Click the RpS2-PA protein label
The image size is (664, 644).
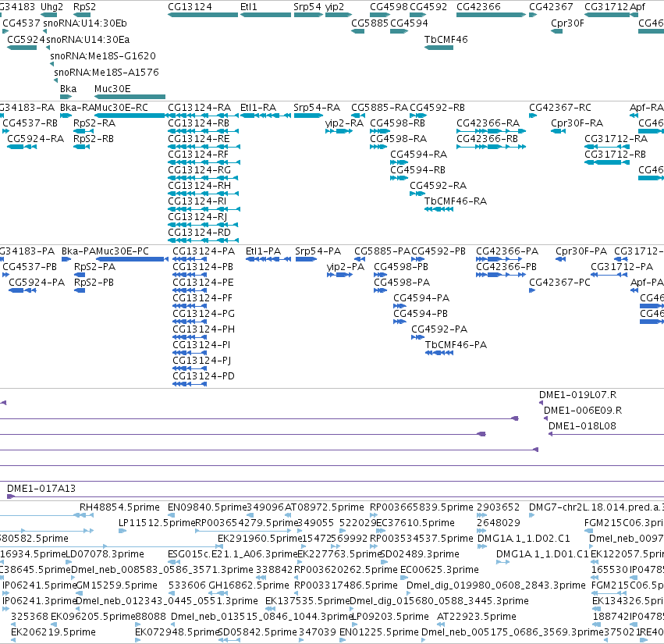coord(94,267)
